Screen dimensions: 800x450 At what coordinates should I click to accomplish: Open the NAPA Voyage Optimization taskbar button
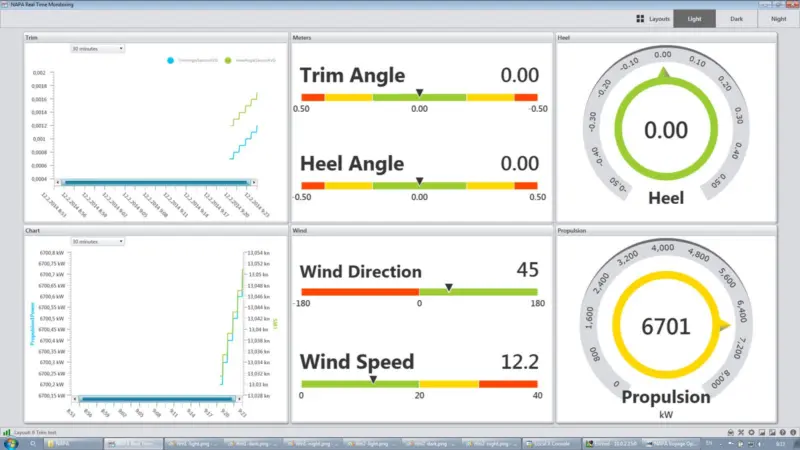point(673,444)
